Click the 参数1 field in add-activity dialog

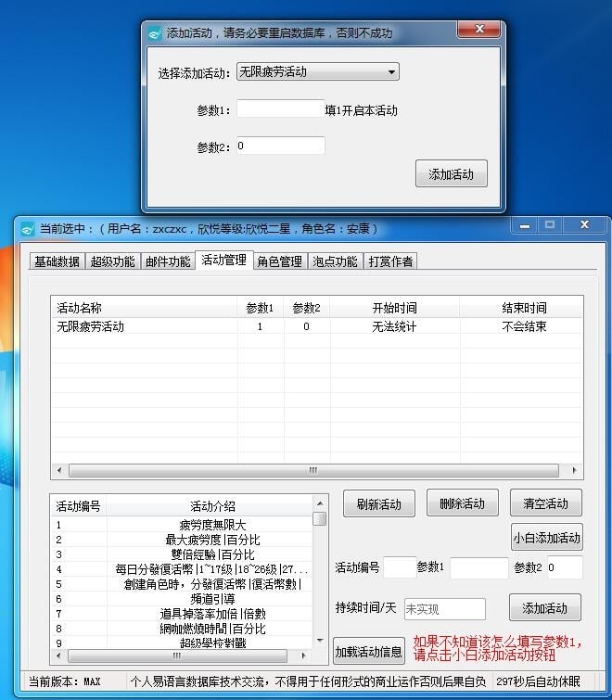280,109
